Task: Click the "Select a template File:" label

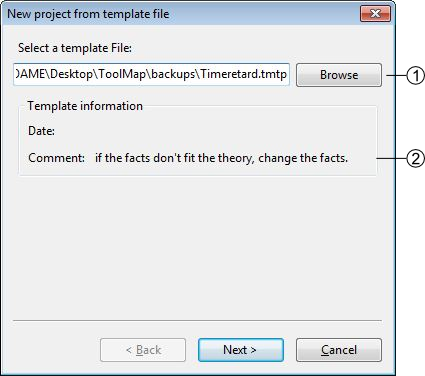Action: pos(75,48)
